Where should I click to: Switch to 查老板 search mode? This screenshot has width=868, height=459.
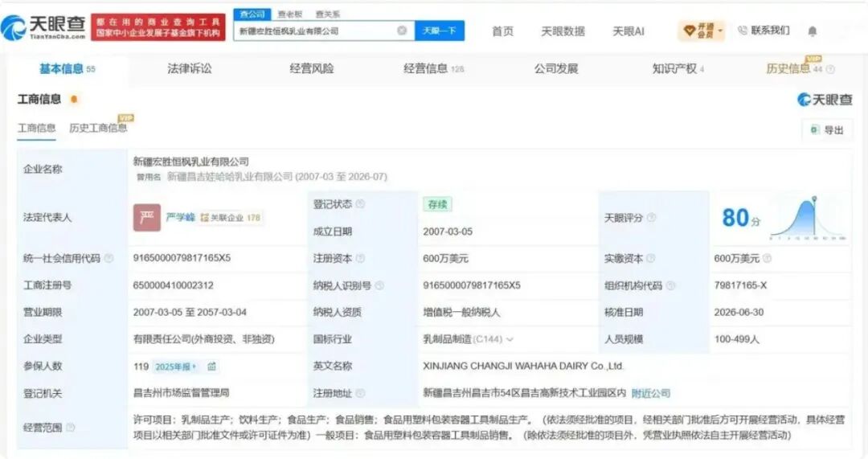290,14
